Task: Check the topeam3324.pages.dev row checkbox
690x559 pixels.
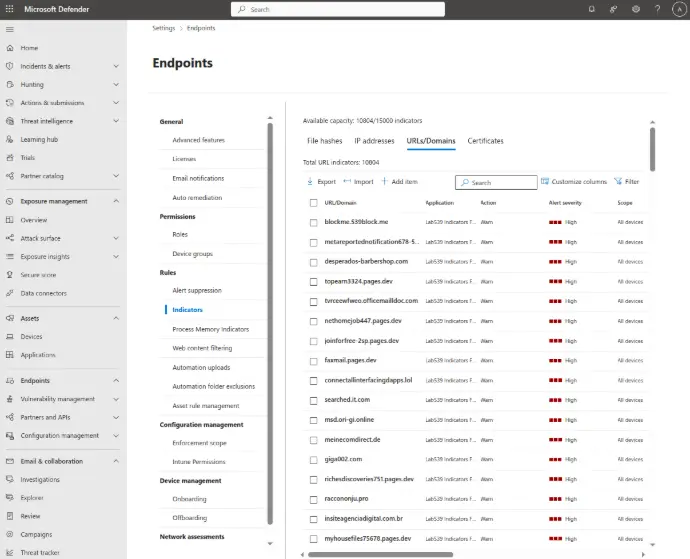Action: 313,282
